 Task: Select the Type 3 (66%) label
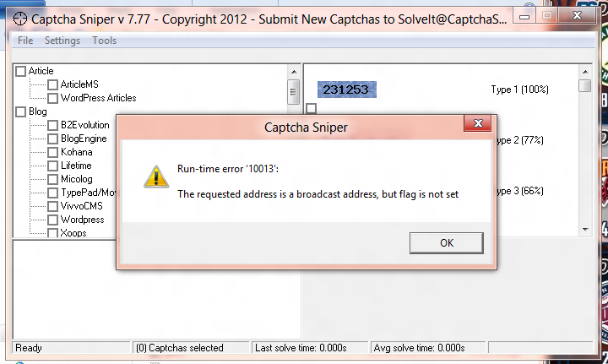pos(520,191)
